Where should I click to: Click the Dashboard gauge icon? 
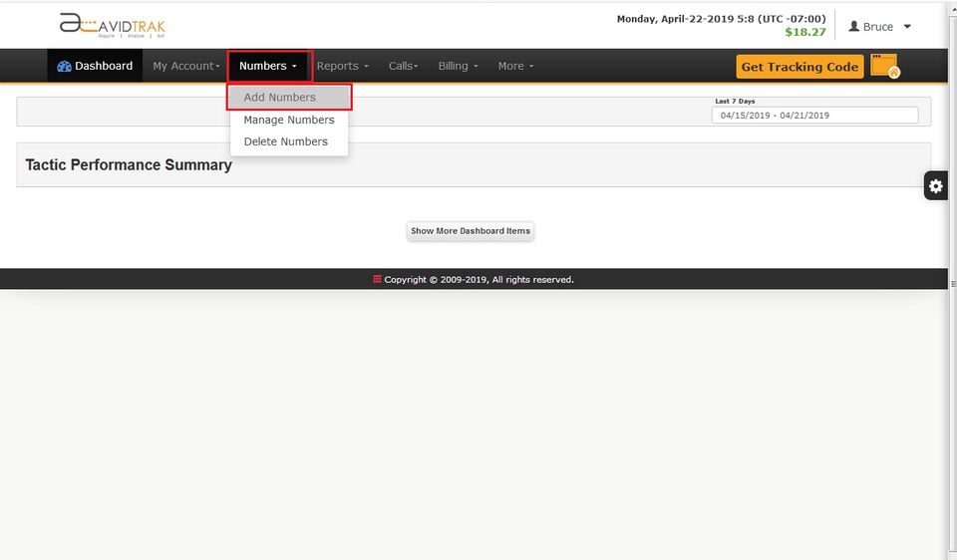[x=64, y=67]
